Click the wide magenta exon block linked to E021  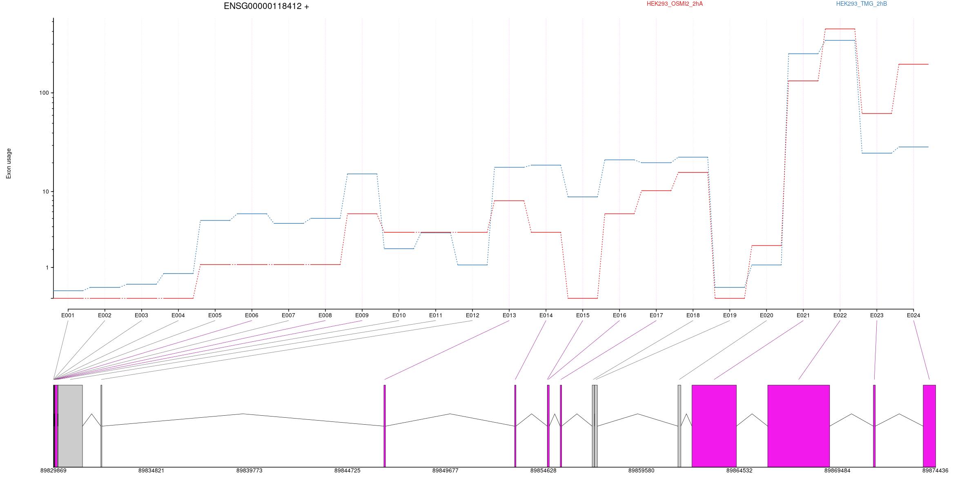pos(714,426)
